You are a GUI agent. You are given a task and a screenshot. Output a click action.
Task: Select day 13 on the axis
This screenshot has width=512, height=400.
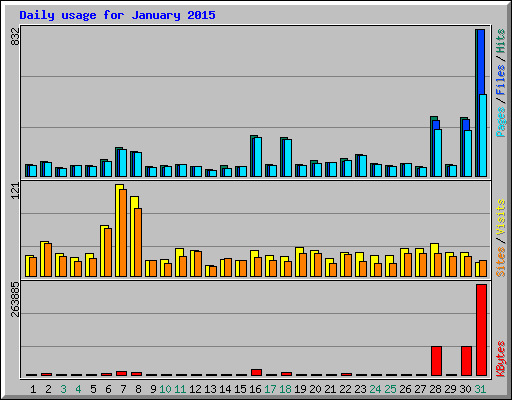tap(210, 389)
